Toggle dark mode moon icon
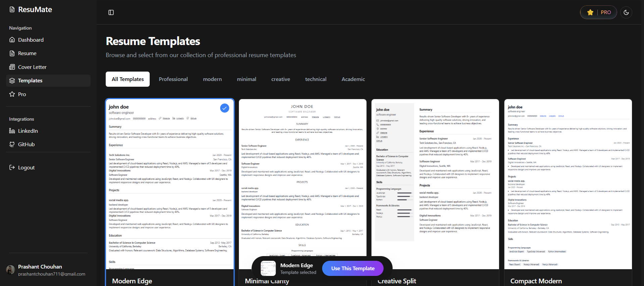The width and height of the screenshot is (644, 286). 626,12
